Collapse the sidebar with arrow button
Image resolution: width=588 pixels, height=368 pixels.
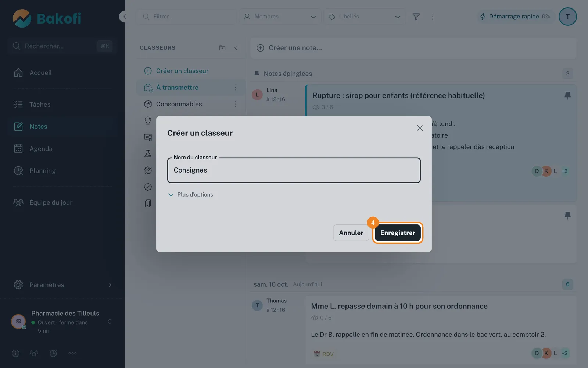[124, 17]
